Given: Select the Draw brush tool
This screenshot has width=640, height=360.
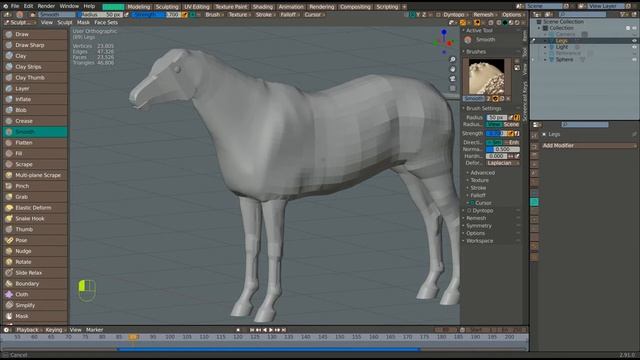Looking at the screenshot, I should 35,34.
